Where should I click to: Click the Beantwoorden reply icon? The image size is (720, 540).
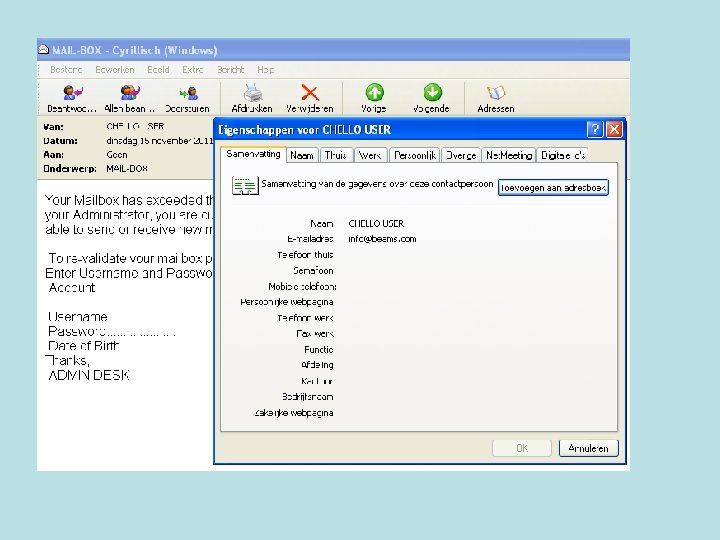coord(73,93)
